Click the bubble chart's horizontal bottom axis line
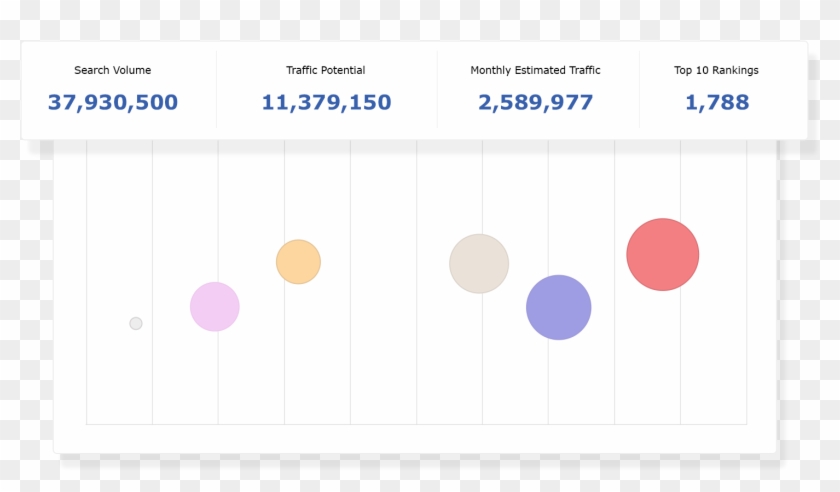The image size is (840, 492). [416, 424]
